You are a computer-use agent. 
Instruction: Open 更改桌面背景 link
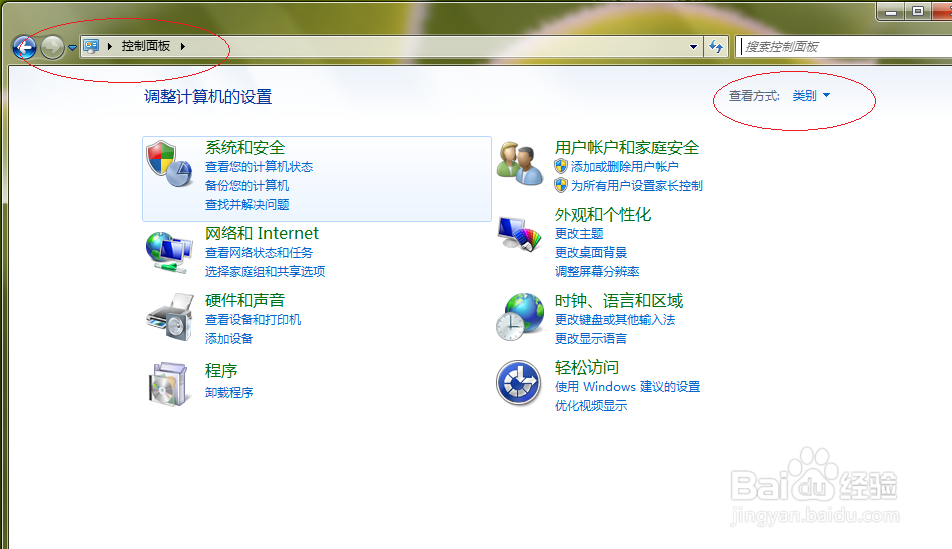591,253
